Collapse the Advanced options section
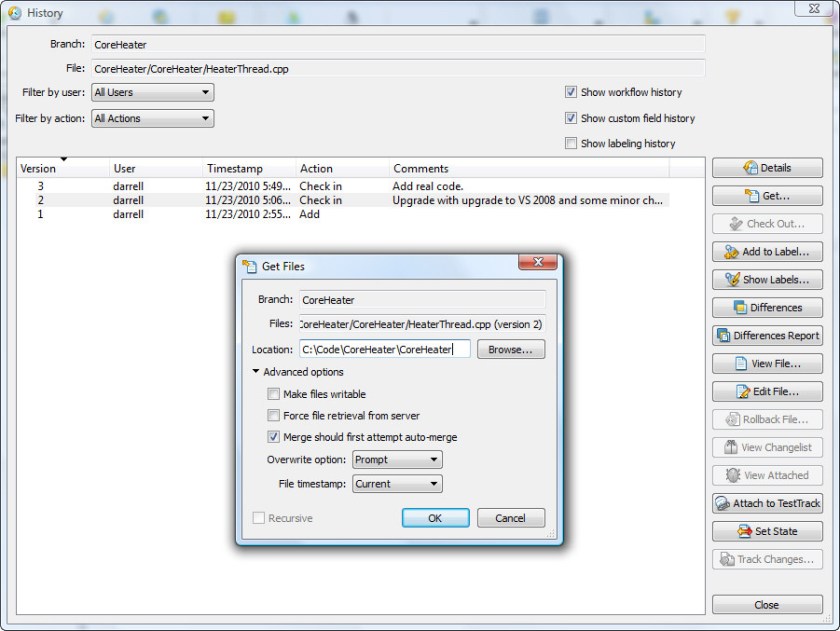 (257, 373)
